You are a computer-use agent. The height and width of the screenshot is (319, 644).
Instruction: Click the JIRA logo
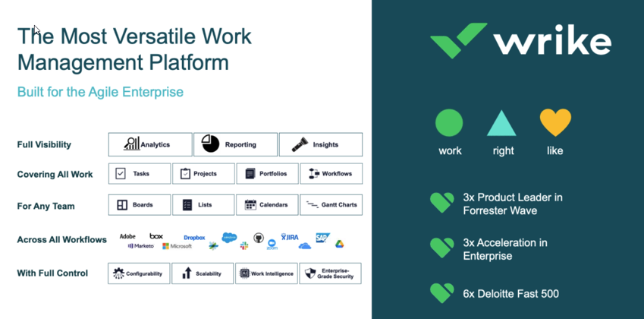[290, 237]
